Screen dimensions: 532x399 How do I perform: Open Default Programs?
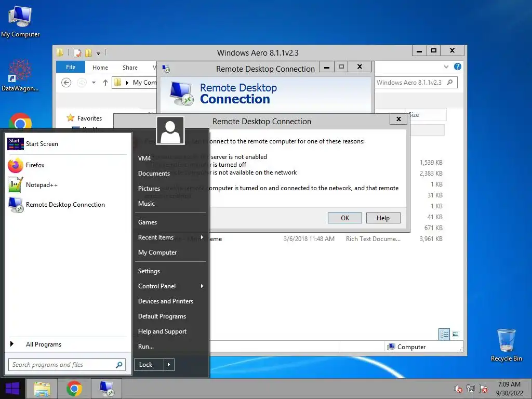(x=170, y=316)
